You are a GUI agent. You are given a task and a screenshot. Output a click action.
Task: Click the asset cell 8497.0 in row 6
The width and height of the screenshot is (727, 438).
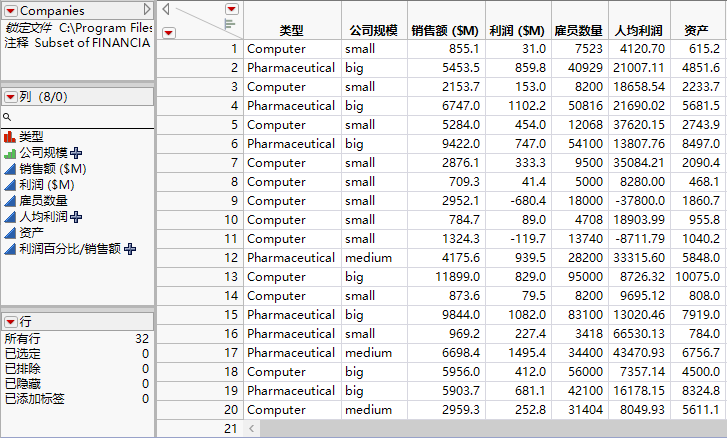(x=698, y=144)
